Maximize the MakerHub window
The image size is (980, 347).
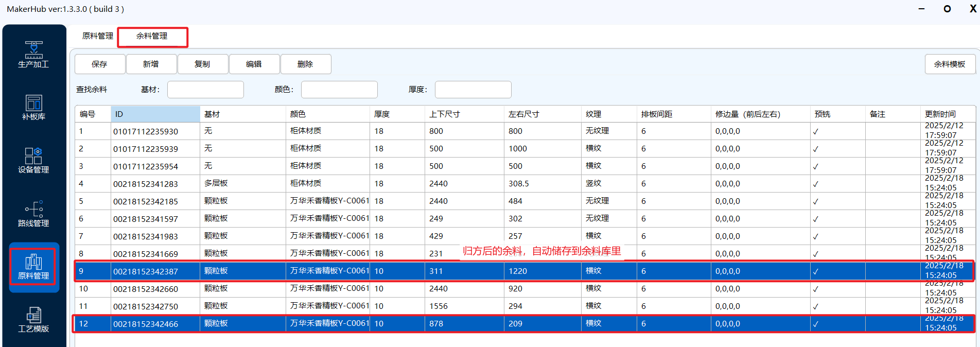(947, 9)
